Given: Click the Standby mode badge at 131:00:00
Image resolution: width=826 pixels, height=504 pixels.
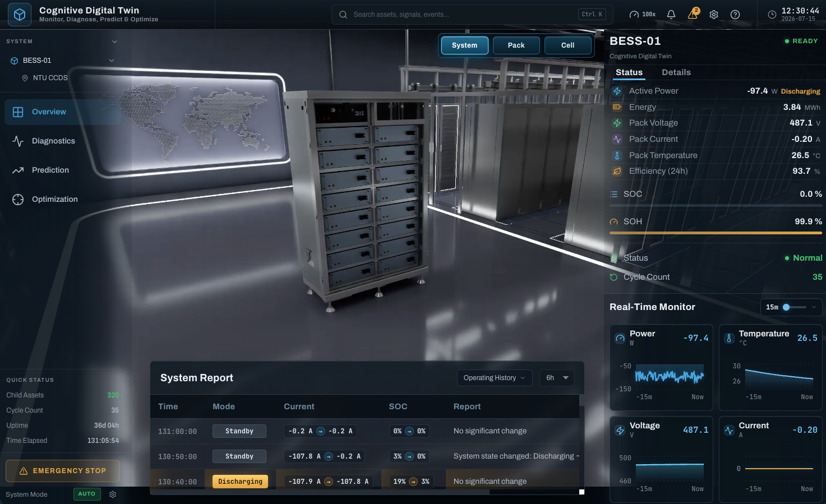Looking at the screenshot, I should click(x=239, y=431).
